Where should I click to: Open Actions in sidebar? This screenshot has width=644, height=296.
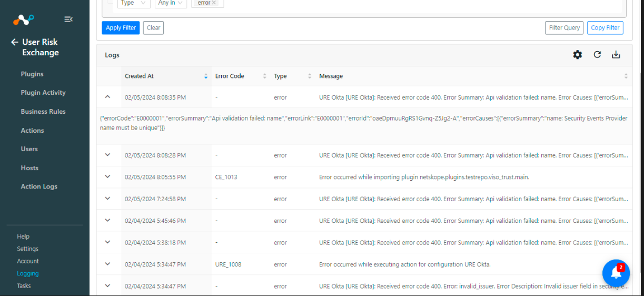pyautogui.click(x=32, y=131)
